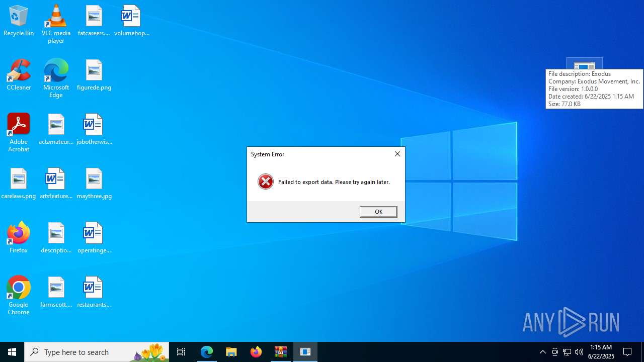Screen dimensions: 644x362
Task: Select the Microsoft Edge desktop shortcut
Action: tap(56, 78)
